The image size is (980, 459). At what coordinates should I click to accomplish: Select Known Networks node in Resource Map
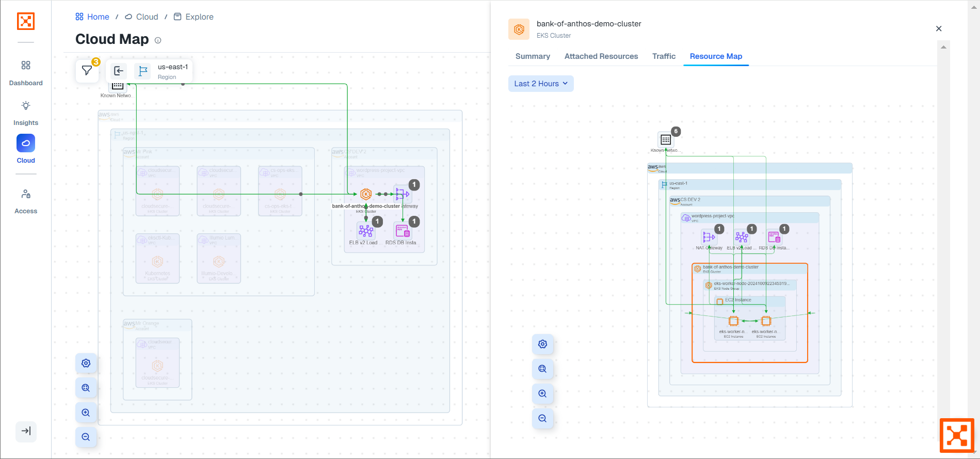point(666,139)
